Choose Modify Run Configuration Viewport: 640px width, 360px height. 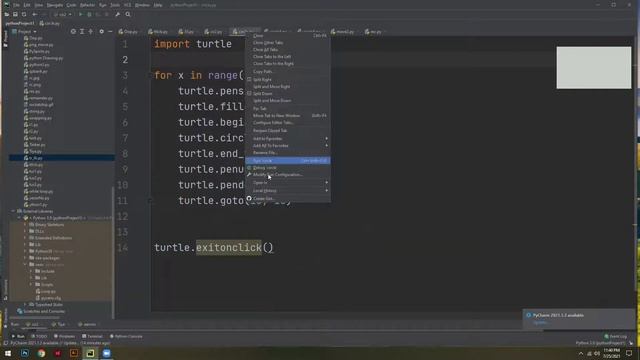(288, 175)
